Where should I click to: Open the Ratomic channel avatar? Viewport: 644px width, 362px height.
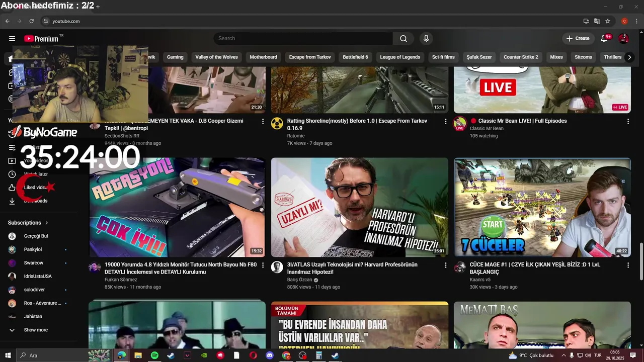pos(277,123)
